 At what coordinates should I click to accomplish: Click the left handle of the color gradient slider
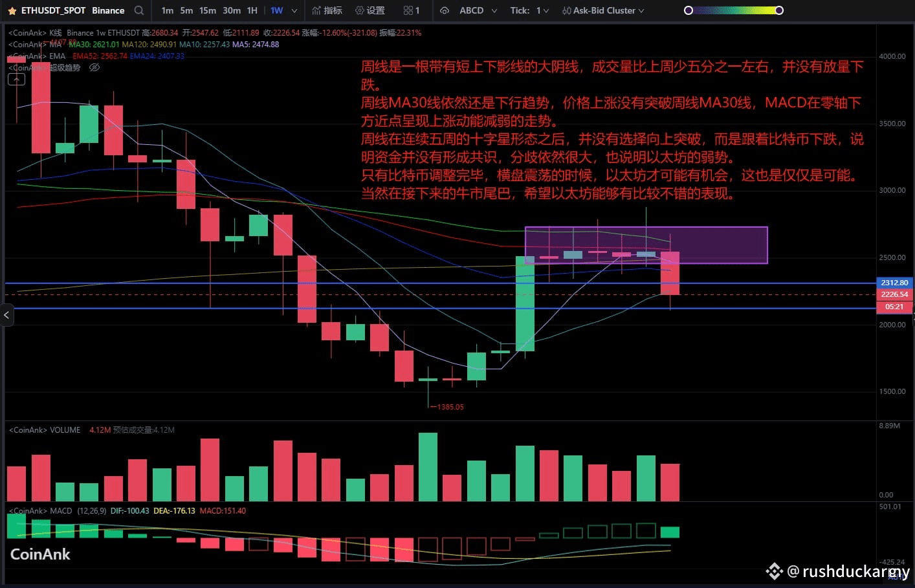[x=689, y=10]
